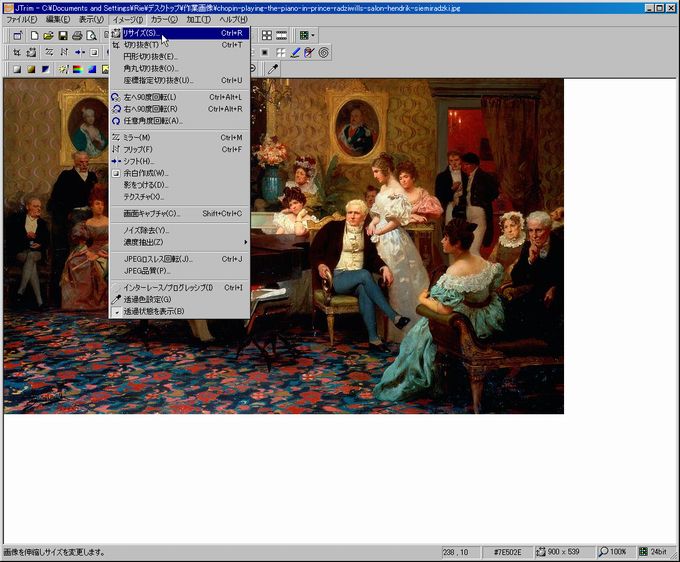Open the 編集(E) menu
This screenshot has height=562, width=680.
pyautogui.click(x=58, y=20)
